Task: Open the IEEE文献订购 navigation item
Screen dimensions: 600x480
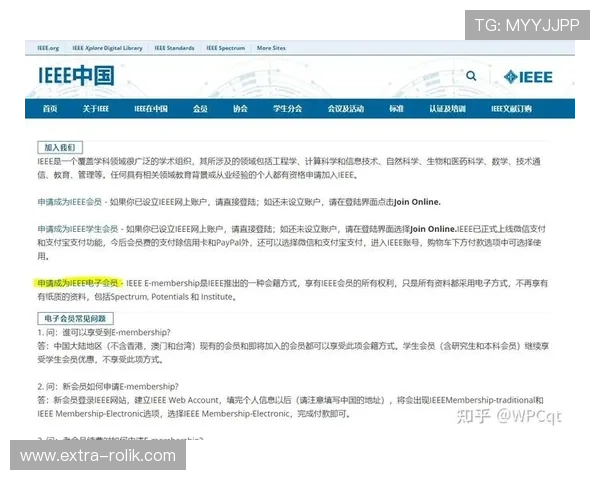Action: pos(511,109)
